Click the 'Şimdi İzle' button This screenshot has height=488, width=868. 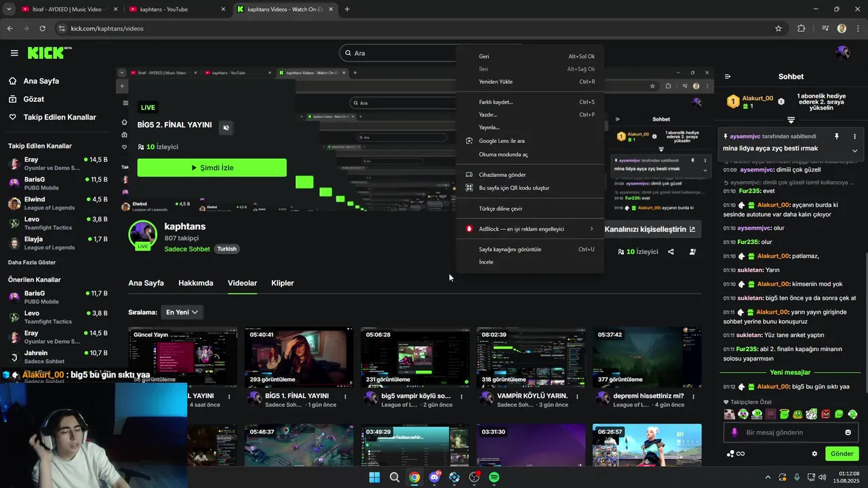[212, 167]
